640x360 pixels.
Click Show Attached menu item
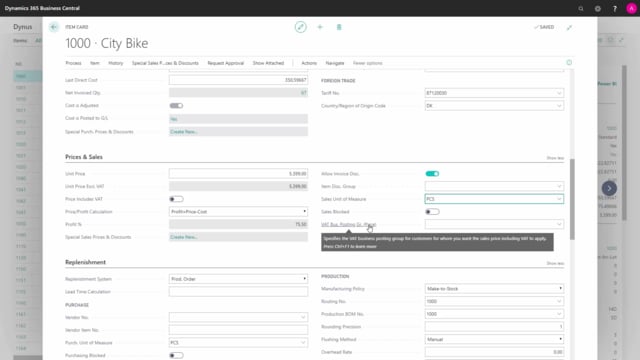point(268,63)
